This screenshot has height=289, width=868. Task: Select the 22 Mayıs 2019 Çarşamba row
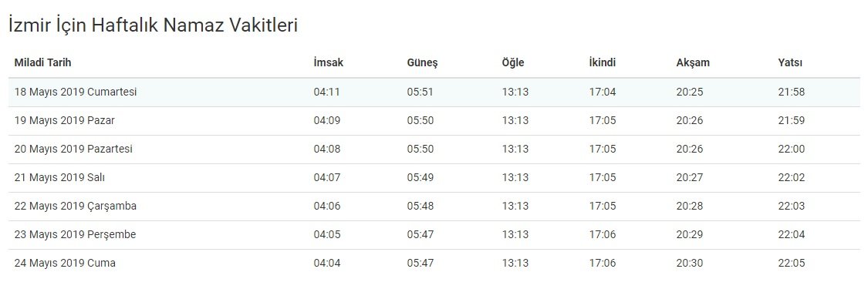point(434,207)
